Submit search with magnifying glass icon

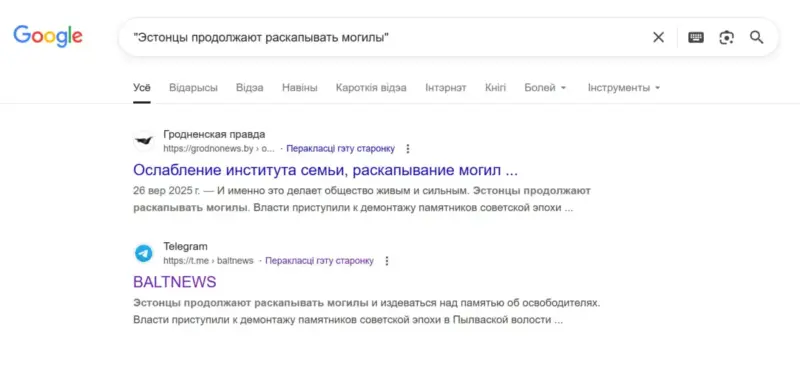pyautogui.click(x=757, y=37)
